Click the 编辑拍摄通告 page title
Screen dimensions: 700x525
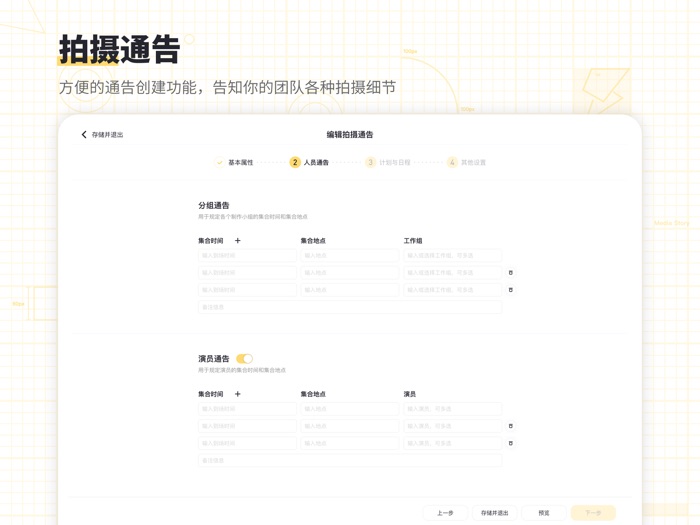coord(350,135)
